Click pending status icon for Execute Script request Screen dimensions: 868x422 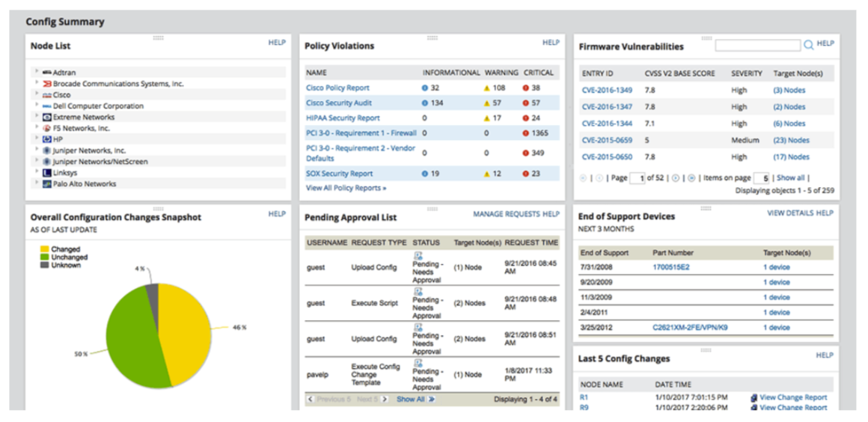pos(418,291)
